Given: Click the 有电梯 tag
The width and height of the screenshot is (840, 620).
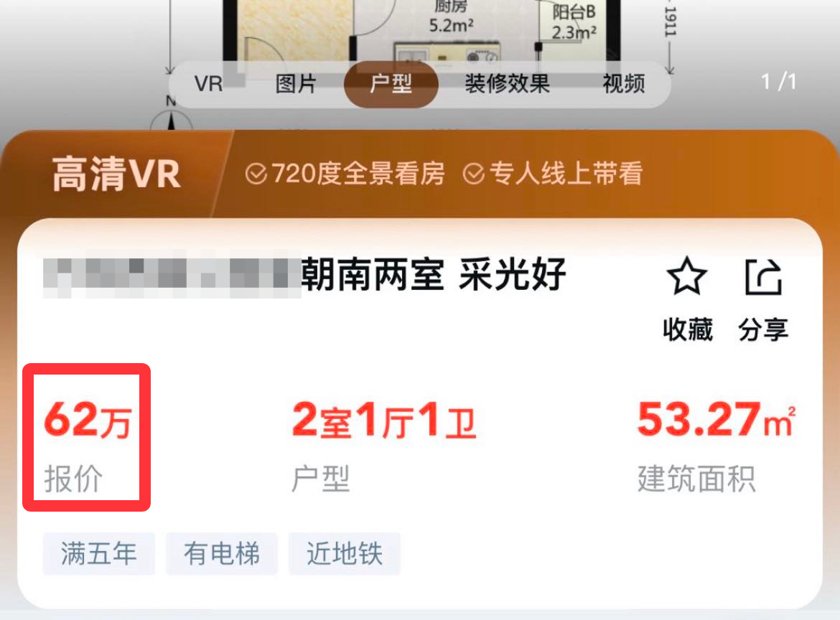Looking at the screenshot, I should [221, 553].
